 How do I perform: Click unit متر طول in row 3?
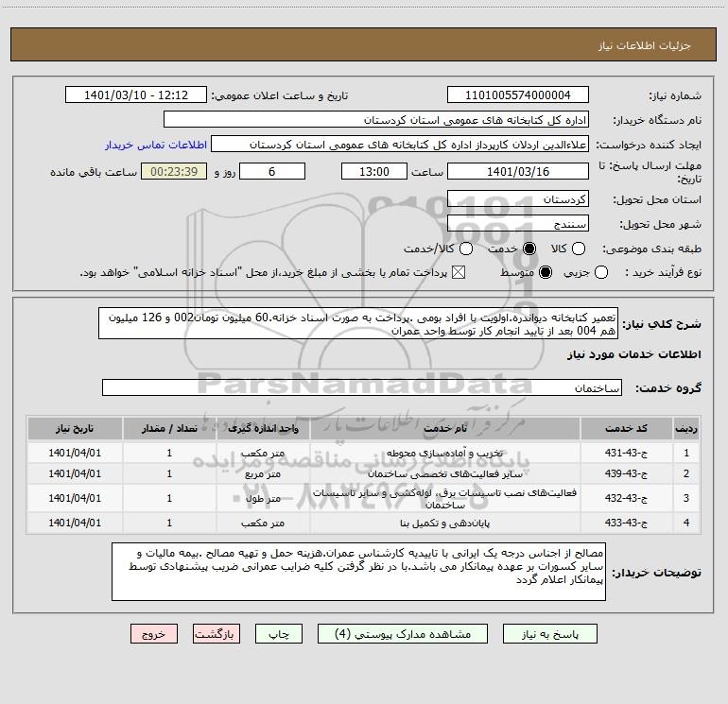point(263,498)
